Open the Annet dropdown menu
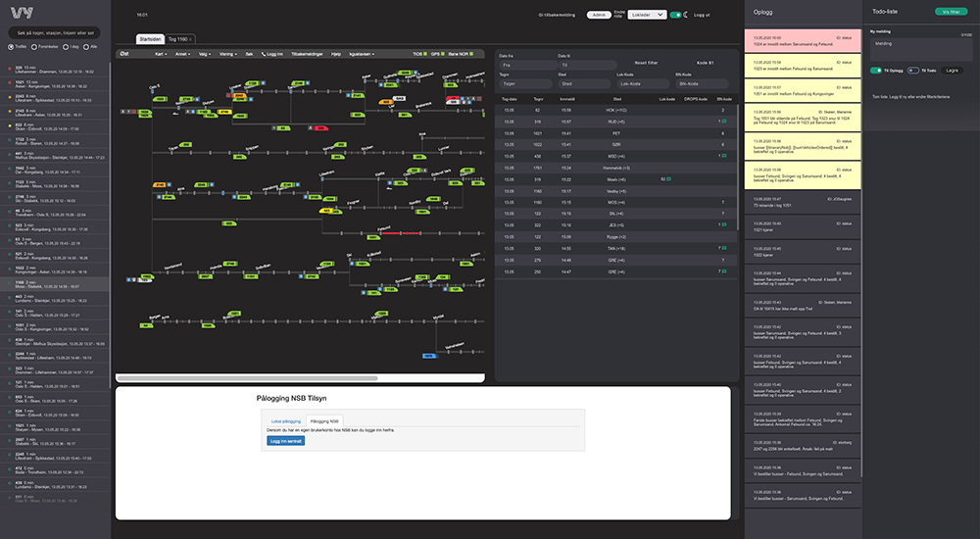Screen dimensions: 980x539 coord(181,55)
